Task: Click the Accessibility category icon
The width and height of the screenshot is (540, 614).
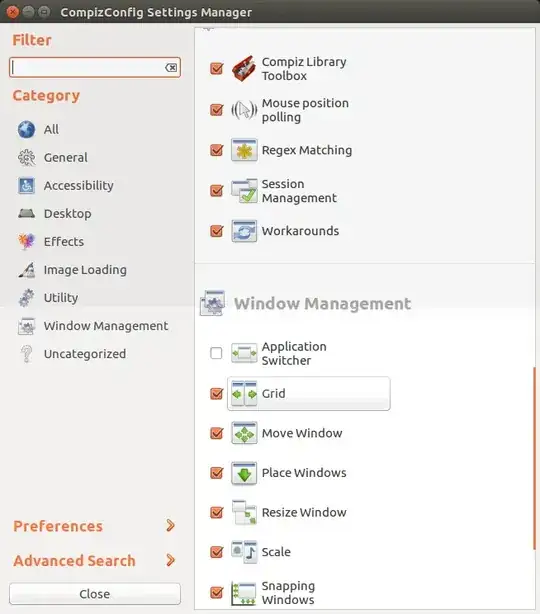Action: click(26, 186)
